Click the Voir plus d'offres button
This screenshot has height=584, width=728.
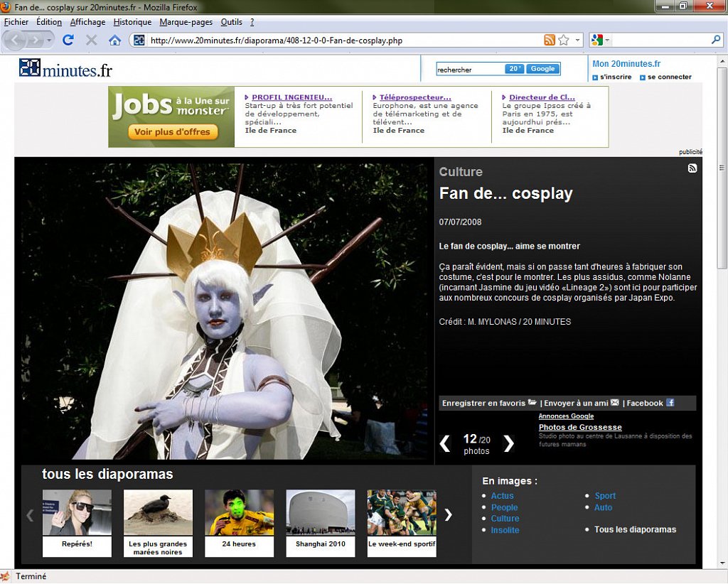(172, 131)
